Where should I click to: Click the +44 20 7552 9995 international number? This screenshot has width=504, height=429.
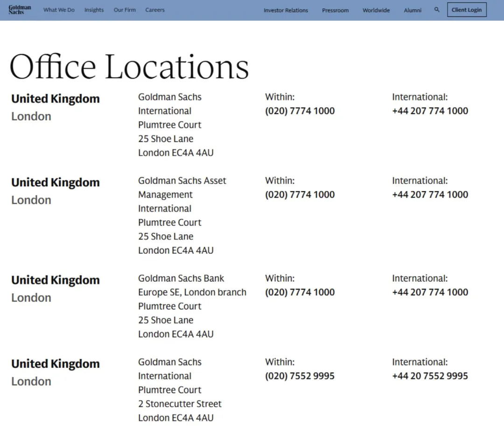(x=430, y=376)
